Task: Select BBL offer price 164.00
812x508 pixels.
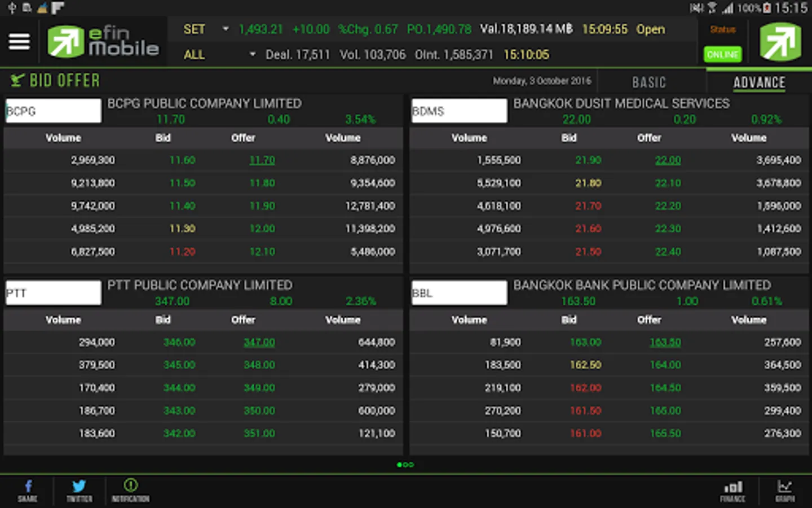Action: tap(665, 365)
